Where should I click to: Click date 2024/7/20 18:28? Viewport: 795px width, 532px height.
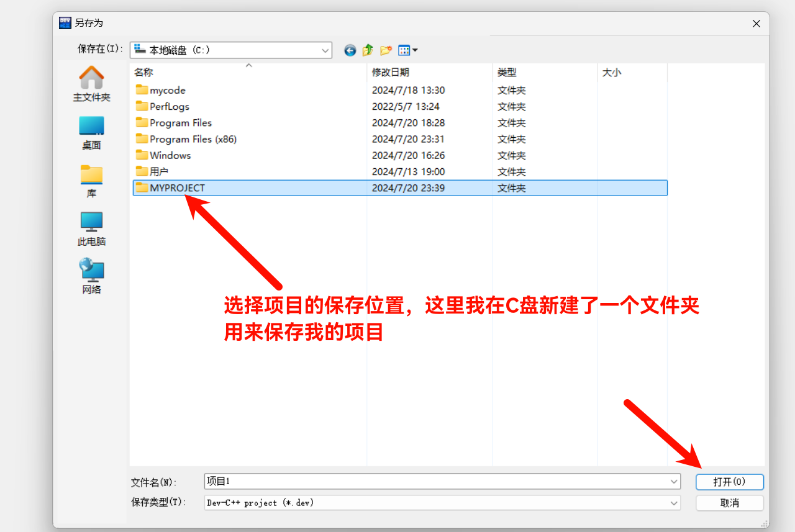408,123
